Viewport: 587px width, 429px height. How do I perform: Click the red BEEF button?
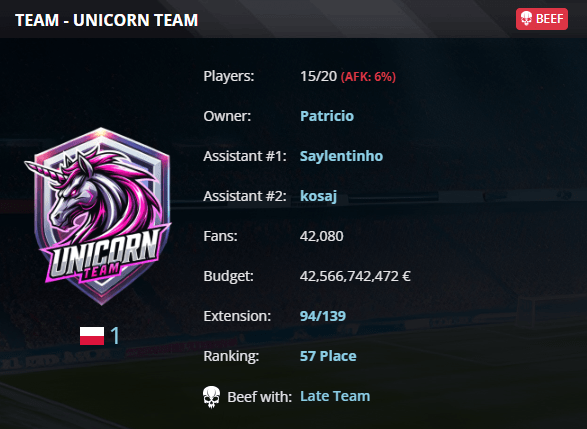[542, 19]
